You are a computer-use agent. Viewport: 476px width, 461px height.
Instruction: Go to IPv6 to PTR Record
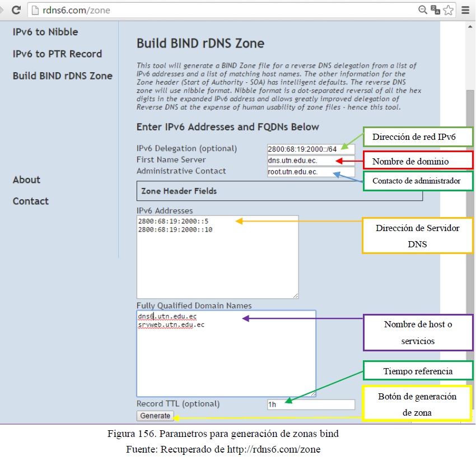(x=57, y=54)
